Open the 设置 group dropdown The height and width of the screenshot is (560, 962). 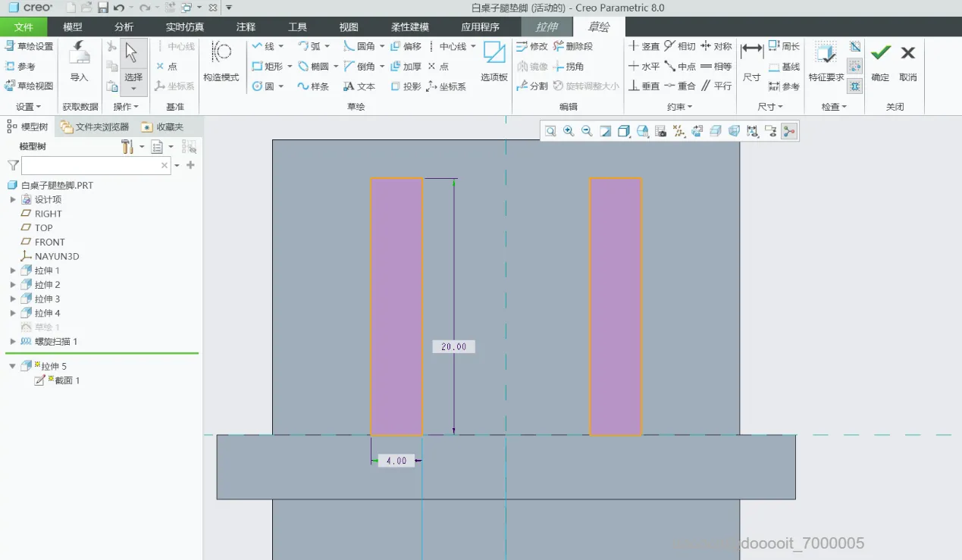click(x=29, y=107)
